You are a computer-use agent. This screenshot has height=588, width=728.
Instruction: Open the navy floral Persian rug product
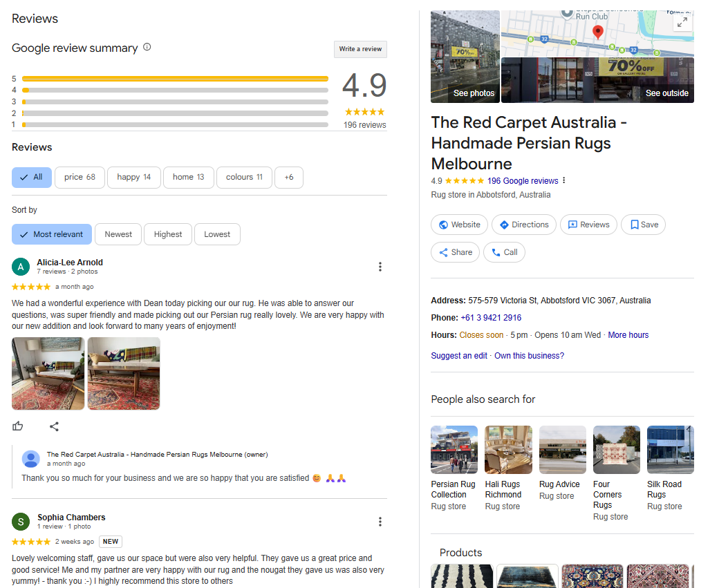592,576
